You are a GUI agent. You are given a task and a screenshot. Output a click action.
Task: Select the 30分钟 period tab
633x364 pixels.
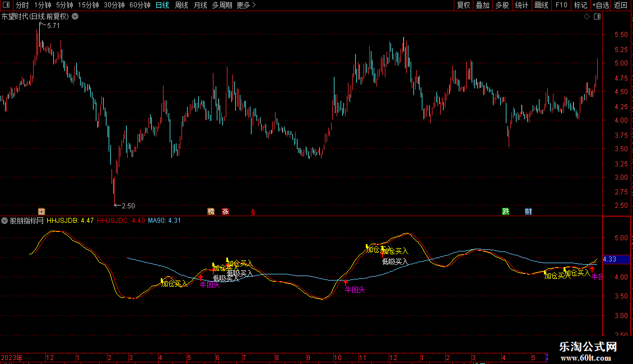(114, 5)
